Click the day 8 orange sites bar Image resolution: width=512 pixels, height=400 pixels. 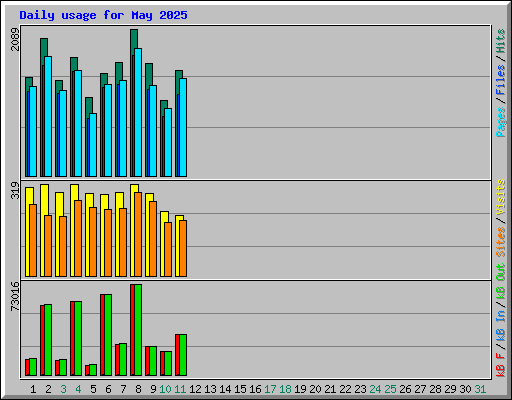coord(138,234)
